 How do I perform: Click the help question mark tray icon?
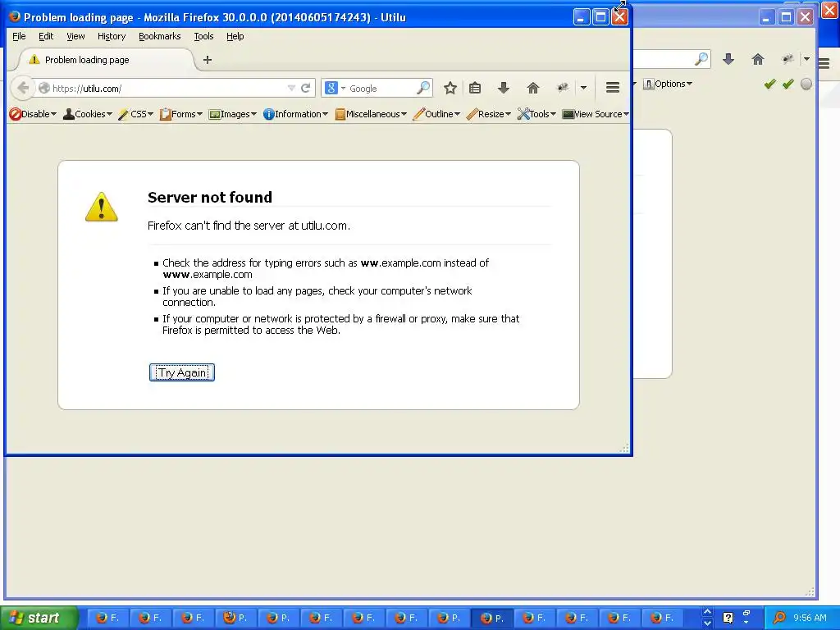tap(728, 618)
